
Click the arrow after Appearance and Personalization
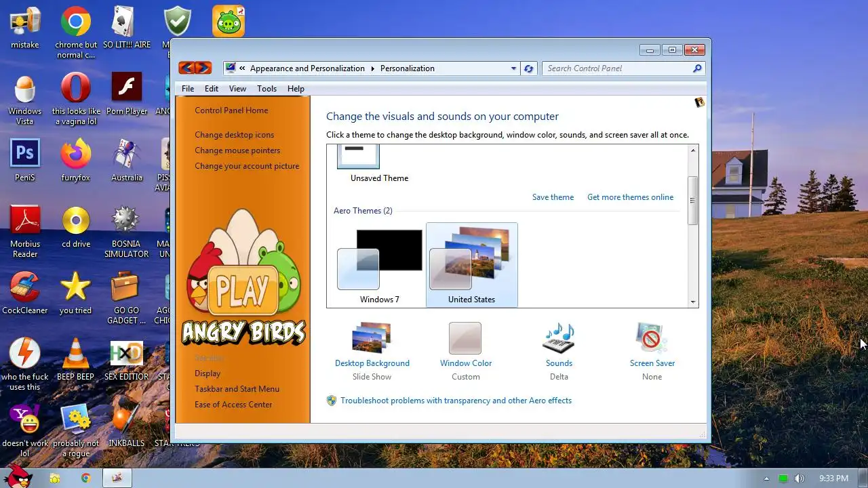click(372, 68)
